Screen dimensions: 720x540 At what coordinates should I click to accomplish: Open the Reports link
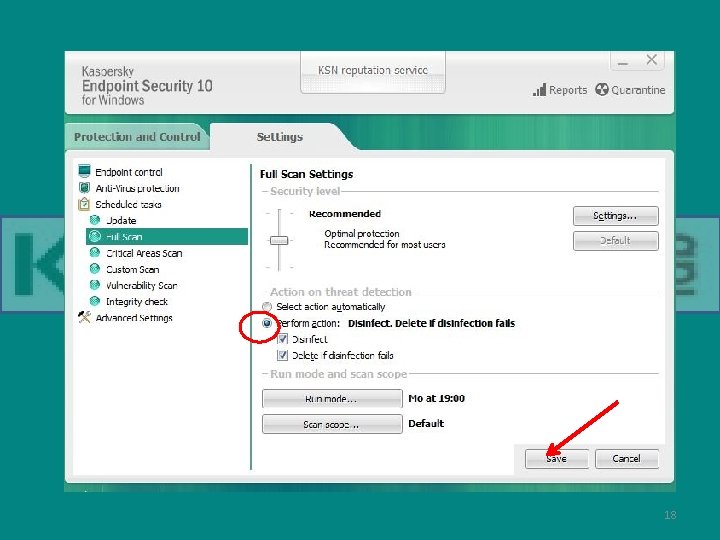click(568, 90)
